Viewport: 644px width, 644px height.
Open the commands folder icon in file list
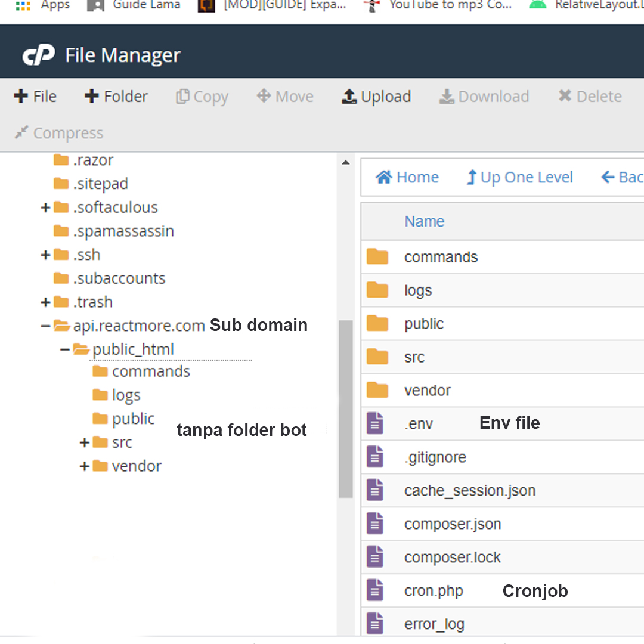pos(377,257)
